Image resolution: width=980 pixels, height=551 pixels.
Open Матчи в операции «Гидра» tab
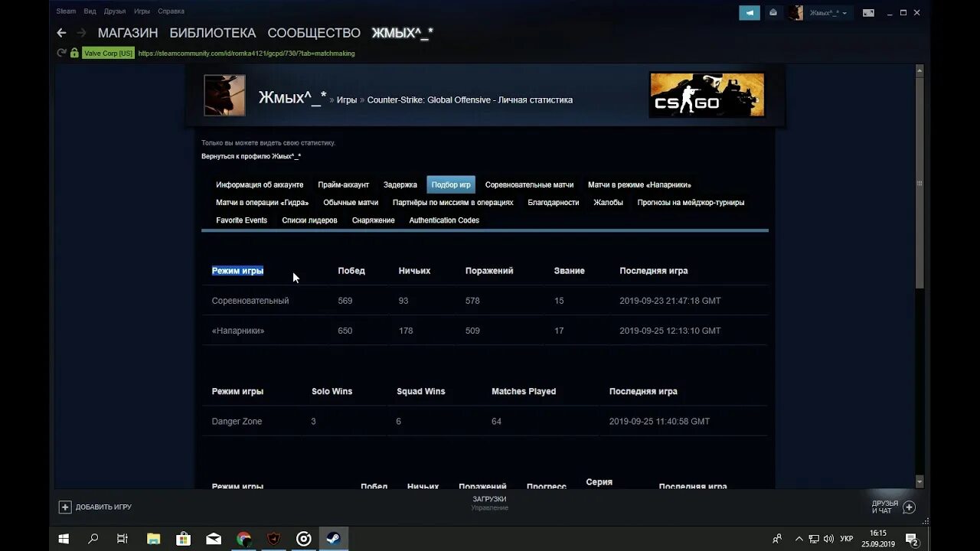point(262,203)
